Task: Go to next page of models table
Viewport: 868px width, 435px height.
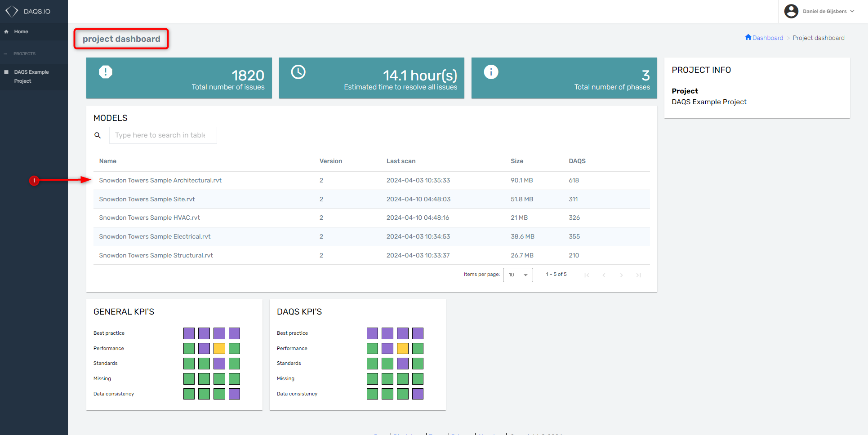Action: tap(621, 275)
